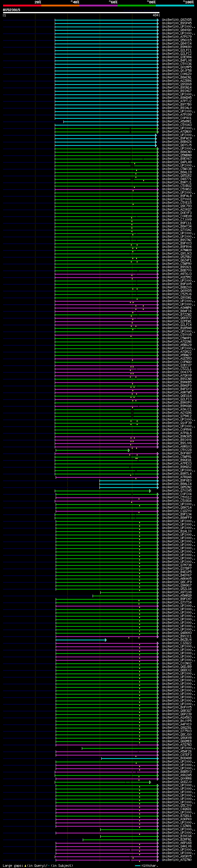The image size is (197, 868).
Task: Open hit UniRef100_B9SP45
Action: click(176, 23)
